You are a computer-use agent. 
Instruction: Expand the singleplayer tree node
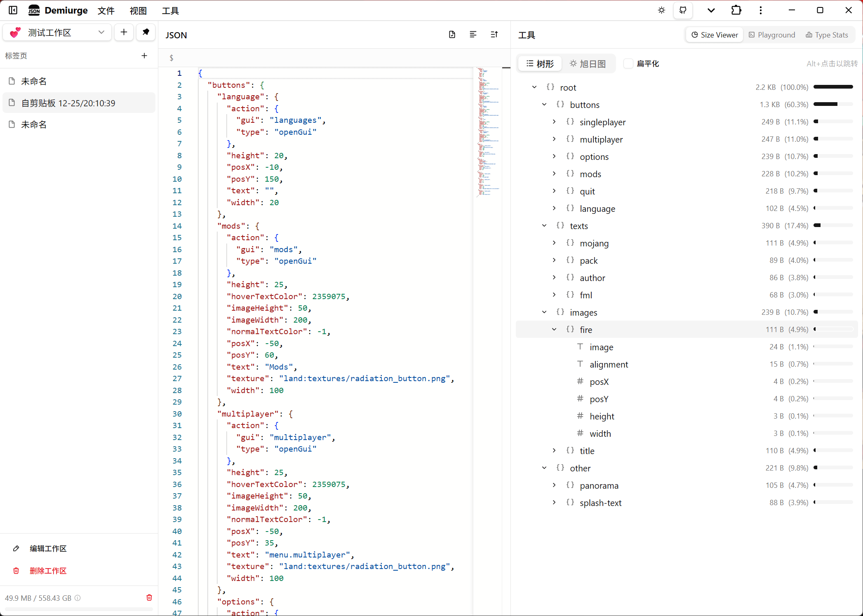click(554, 122)
